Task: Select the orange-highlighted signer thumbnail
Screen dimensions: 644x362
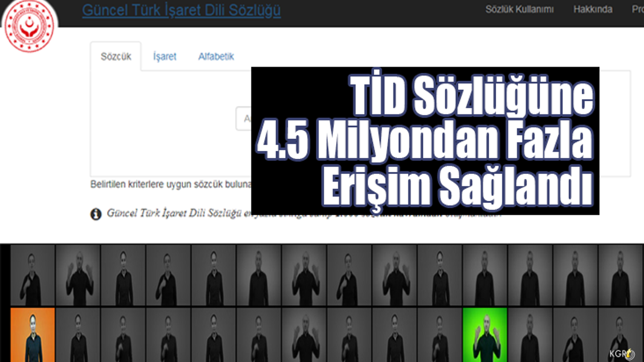Action: (32, 335)
